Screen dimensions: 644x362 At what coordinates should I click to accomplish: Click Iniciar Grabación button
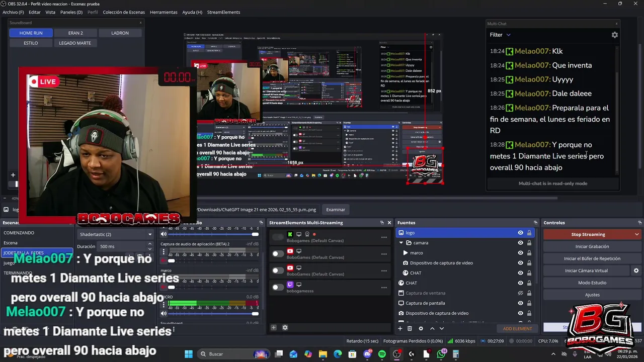592,246
